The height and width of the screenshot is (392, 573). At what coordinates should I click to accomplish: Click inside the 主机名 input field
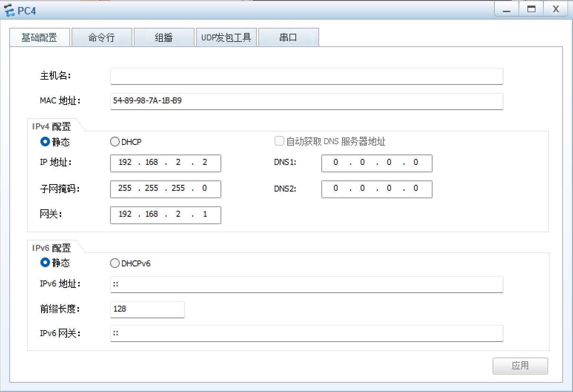pos(306,76)
